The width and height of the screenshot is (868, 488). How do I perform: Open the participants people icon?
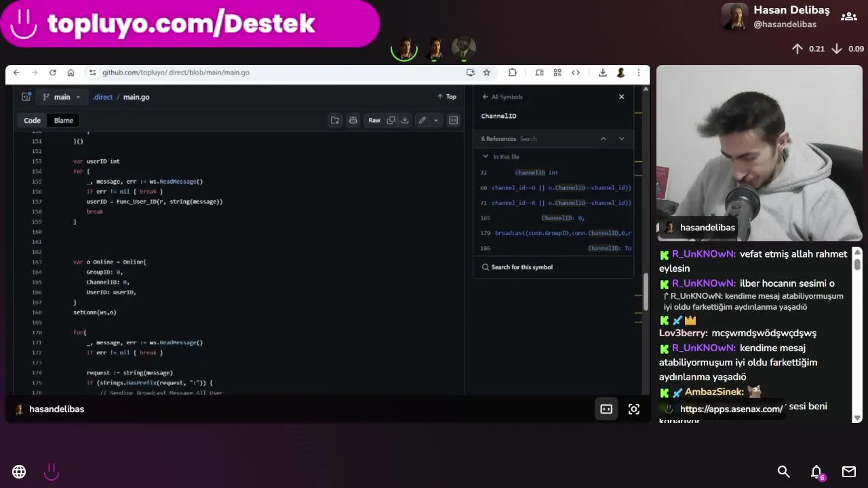849,16
